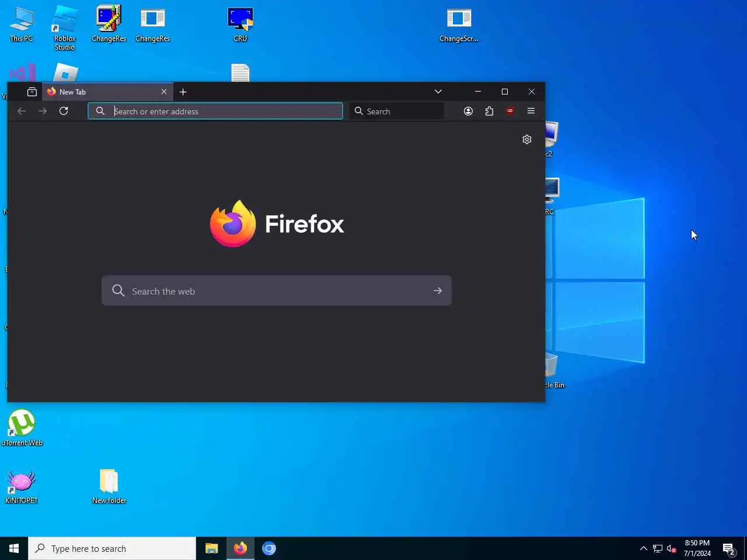The width and height of the screenshot is (747, 560).
Task: Select Roblox Studio desktop shortcut
Action: tap(65, 28)
